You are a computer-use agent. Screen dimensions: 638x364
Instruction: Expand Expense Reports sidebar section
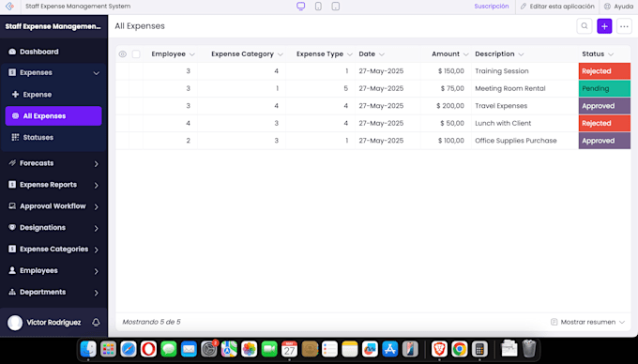coord(96,185)
